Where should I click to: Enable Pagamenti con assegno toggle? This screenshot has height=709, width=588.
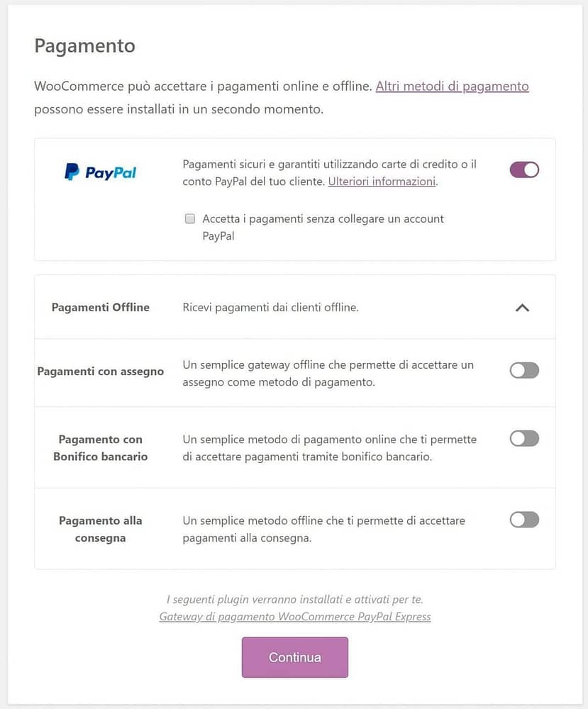point(524,370)
